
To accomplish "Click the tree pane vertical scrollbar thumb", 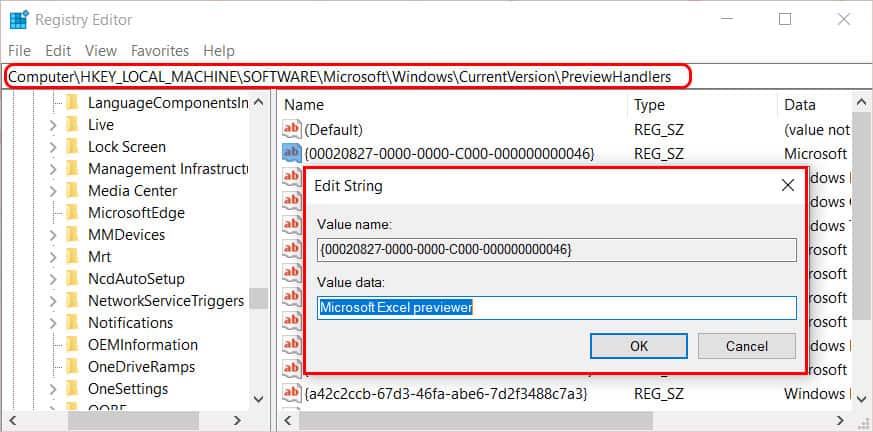I will [258, 299].
